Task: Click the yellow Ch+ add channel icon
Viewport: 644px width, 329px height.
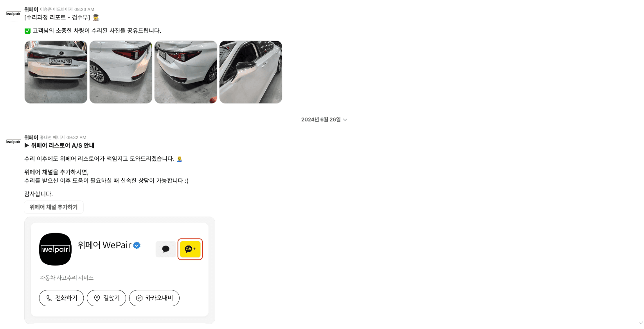Action: [x=190, y=249]
